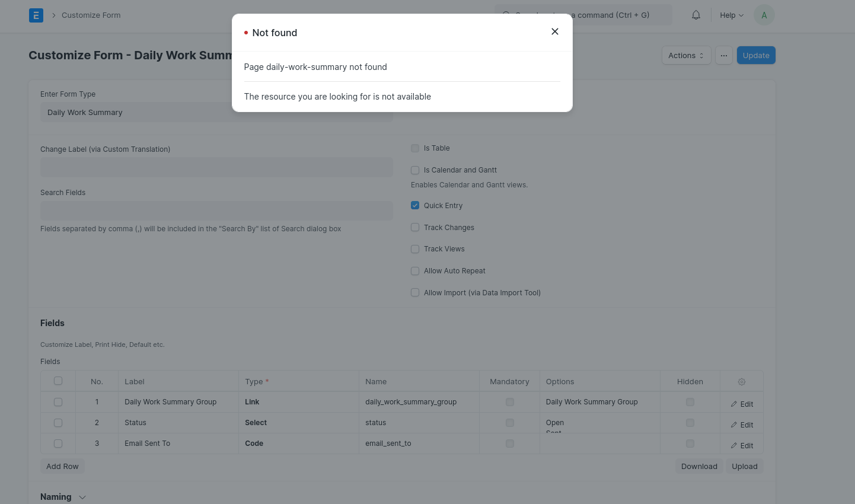Toggle the Is Table checkbox
This screenshot has width=855, height=504.
click(415, 148)
